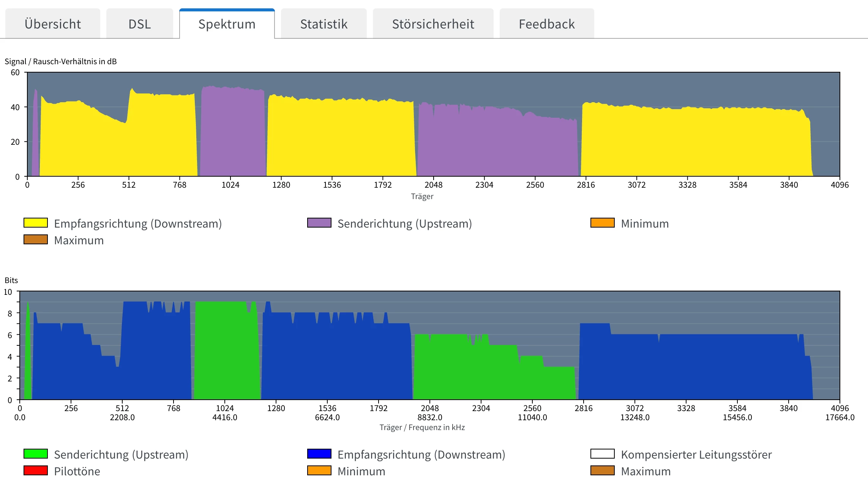The height and width of the screenshot is (481, 868).
Task: Click red Pilottöne legend swatch
Action: (36, 470)
